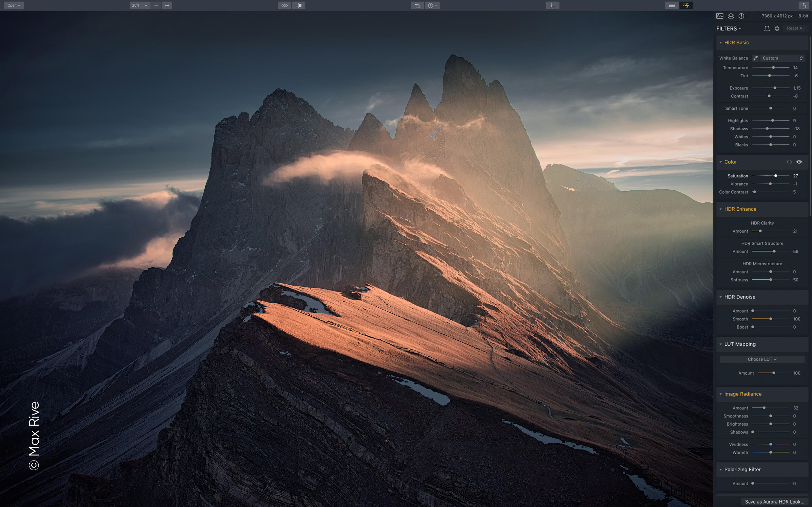Screen dimensions: 812x507
Task: Click the Saturation slider handle
Action: pyautogui.click(x=776, y=176)
